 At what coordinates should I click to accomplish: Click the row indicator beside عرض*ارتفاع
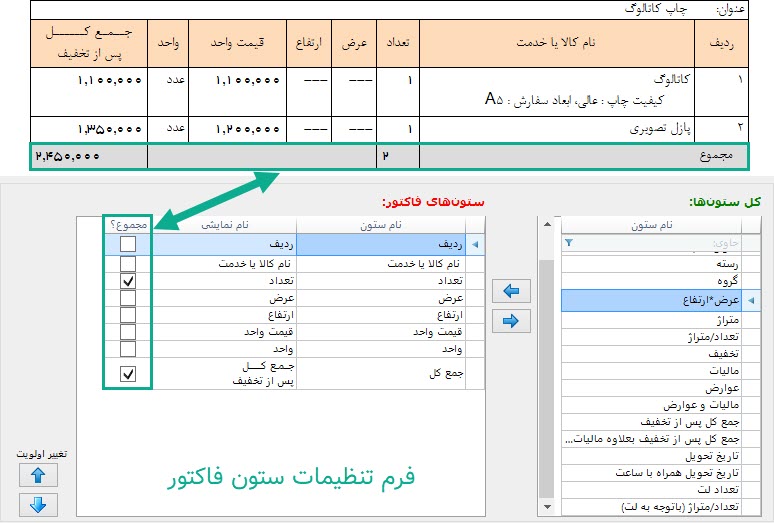click(748, 299)
